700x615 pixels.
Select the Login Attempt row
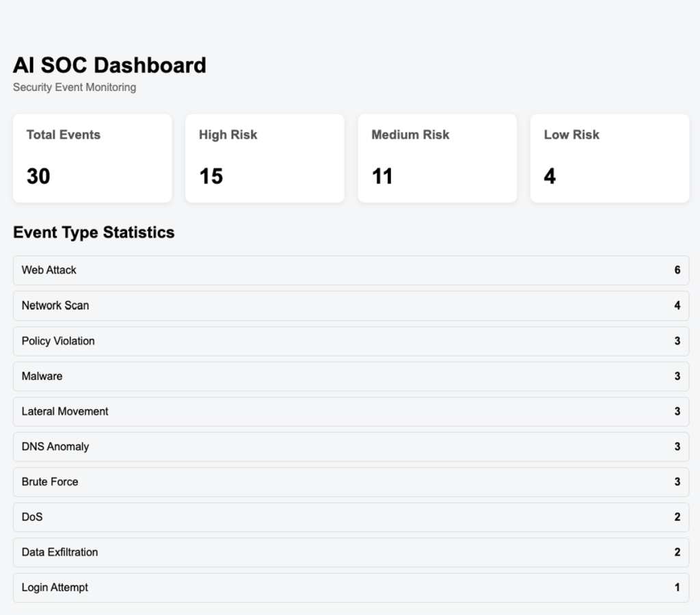351,588
